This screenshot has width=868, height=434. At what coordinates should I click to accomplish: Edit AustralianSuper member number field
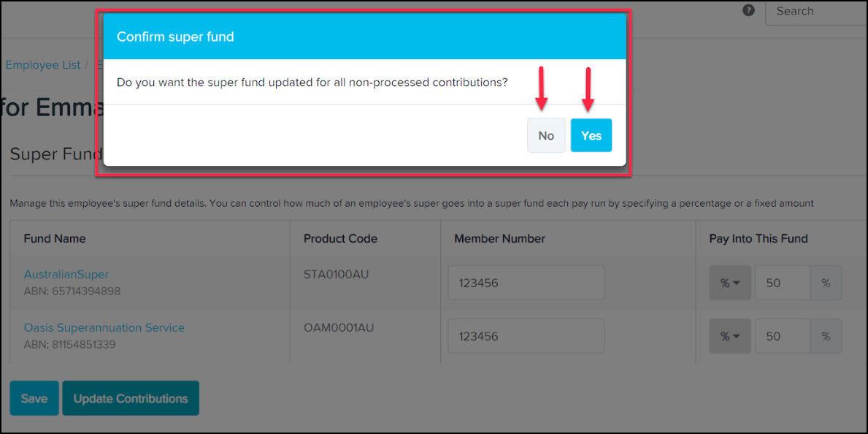[526, 283]
